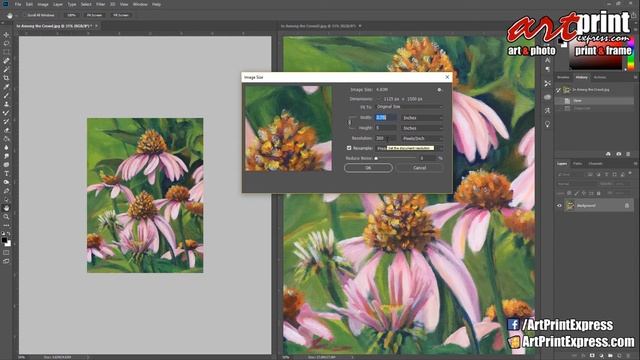This screenshot has width=640, height=360.
Task: Delete current history state trash icon
Action: 628,154
